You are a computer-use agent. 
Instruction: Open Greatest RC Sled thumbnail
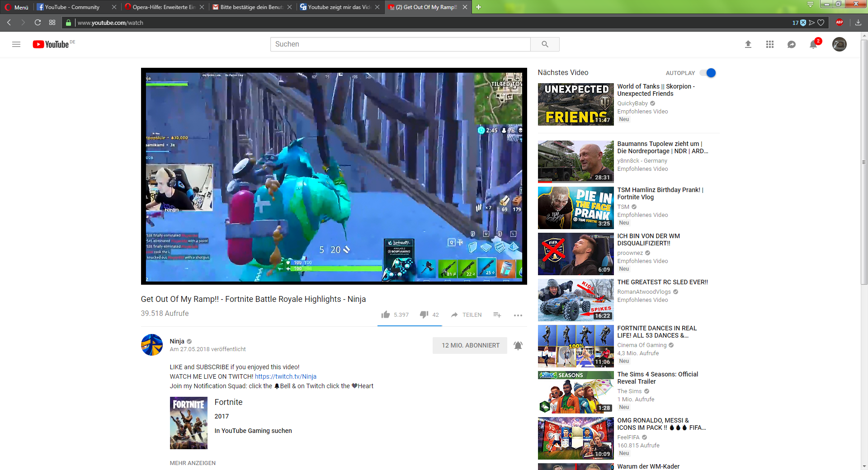(576, 300)
